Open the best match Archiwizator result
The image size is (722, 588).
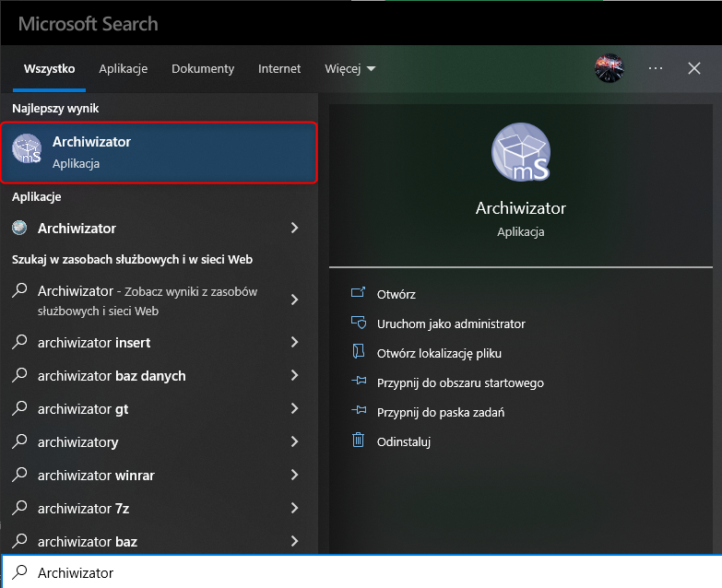click(x=159, y=152)
